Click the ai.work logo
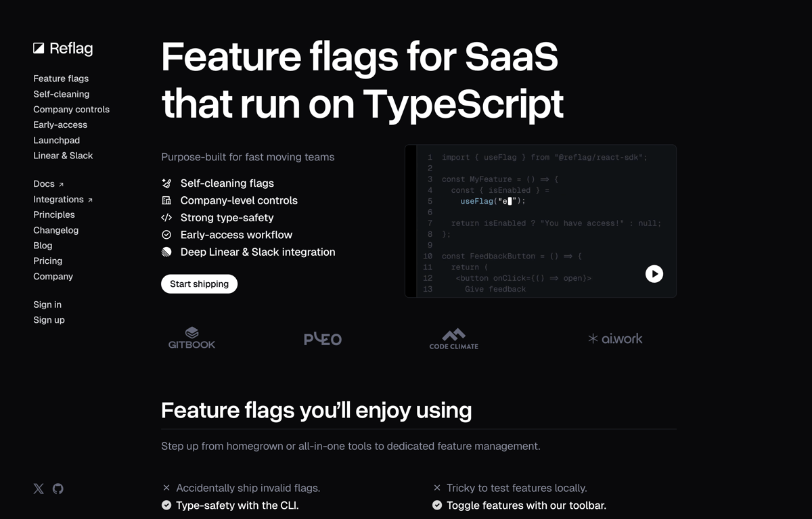Screen dimensions: 812x519 click(x=615, y=338)
